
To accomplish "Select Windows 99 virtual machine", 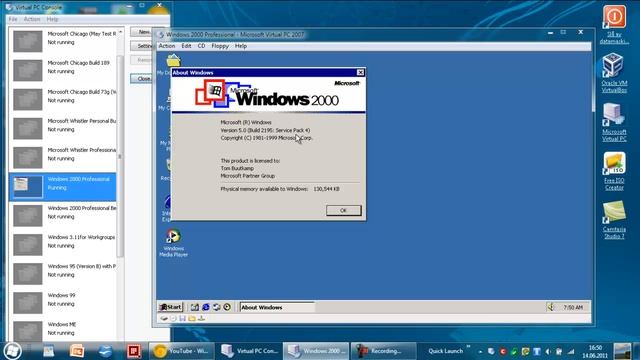I will click(x=63, y=302).
